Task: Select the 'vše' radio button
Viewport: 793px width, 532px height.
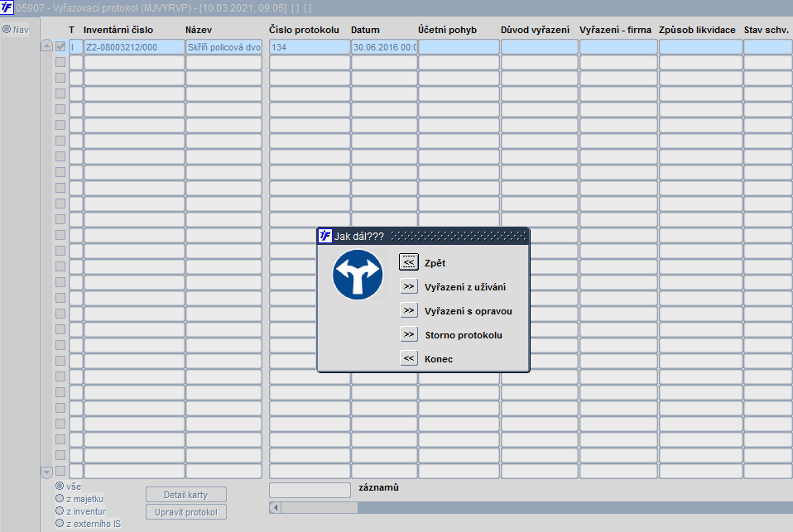Action: [x=60, y=486]
